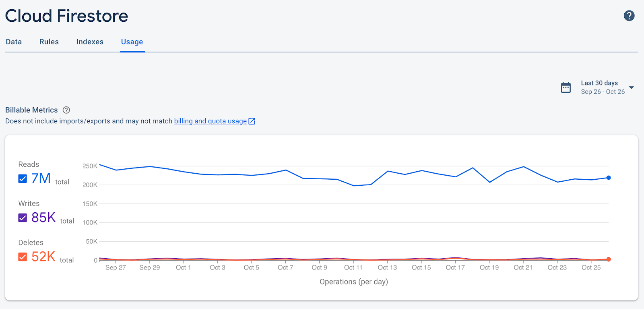Disable the Deletes metric checkbox
Image resolution: width=644 pixels, height=309 pixels.
(x=23, y=257)
